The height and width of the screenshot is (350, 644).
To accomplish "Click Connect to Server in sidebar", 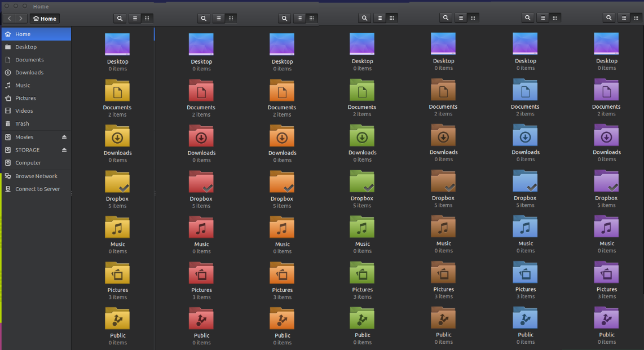I will tap(36, 189).
